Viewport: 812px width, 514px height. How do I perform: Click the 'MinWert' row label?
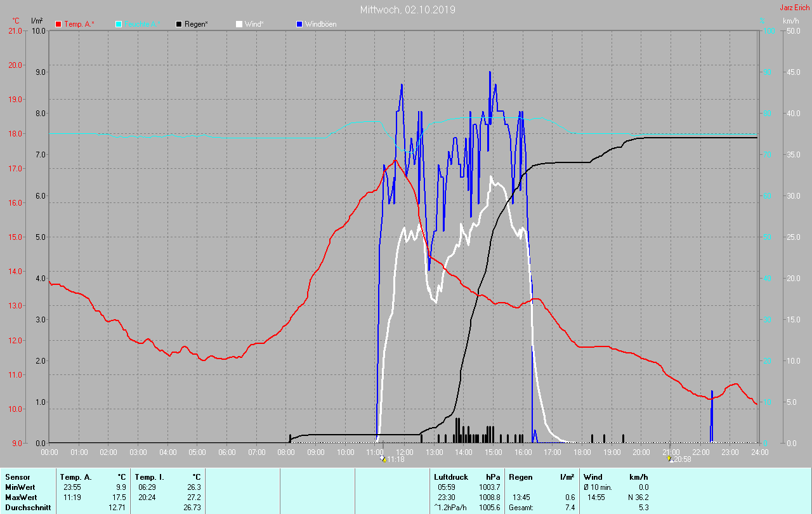click(x=19, y=487)
